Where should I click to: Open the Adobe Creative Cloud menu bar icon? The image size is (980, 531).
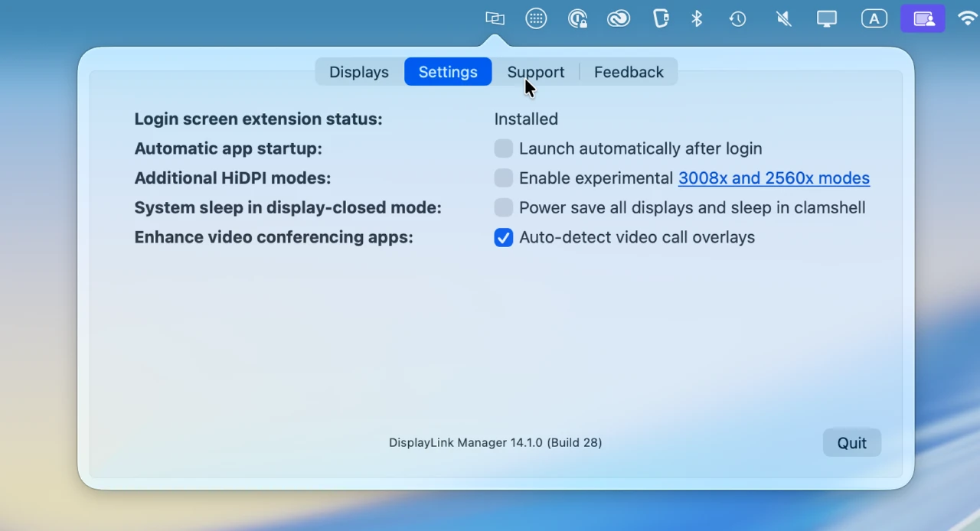coord(618,18)
